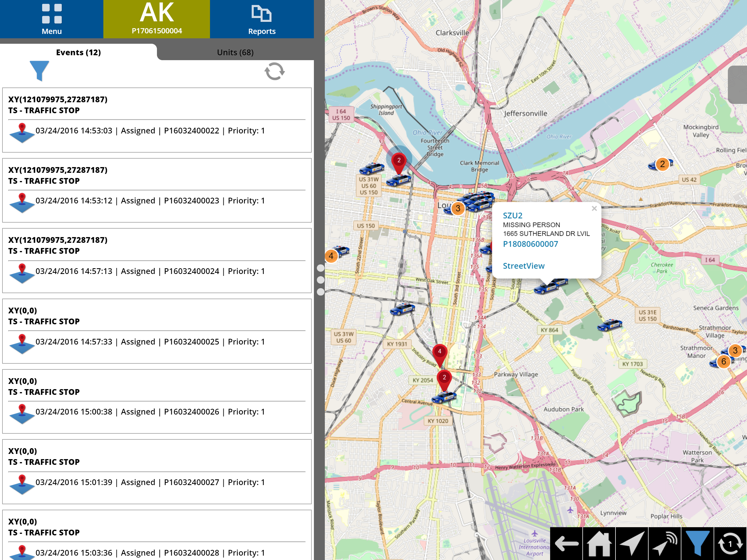Locate event P16032400028 on map via pin icon
The width and height of the screenshot is (747, 560).
[22, 553]
